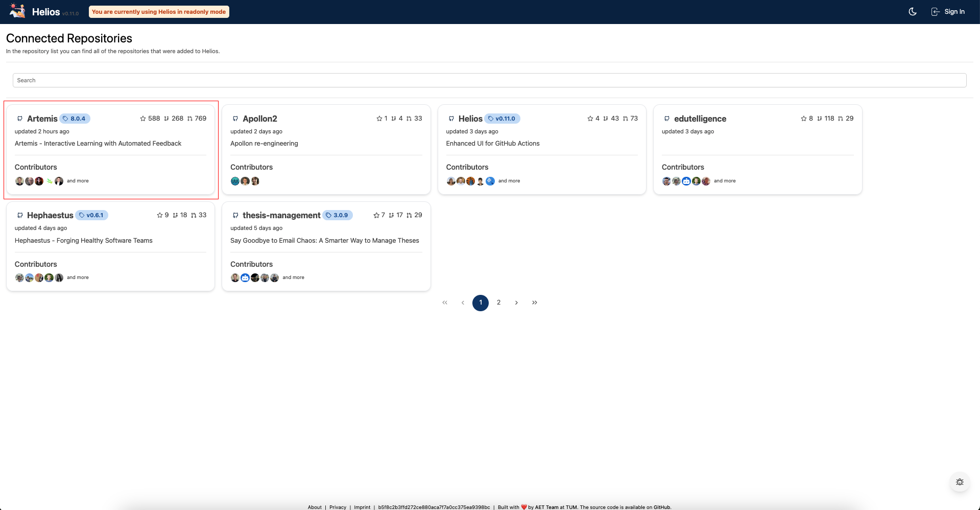Click Artemis 8.0.4 release tag
980x510 pixels.
click(75, 119)
